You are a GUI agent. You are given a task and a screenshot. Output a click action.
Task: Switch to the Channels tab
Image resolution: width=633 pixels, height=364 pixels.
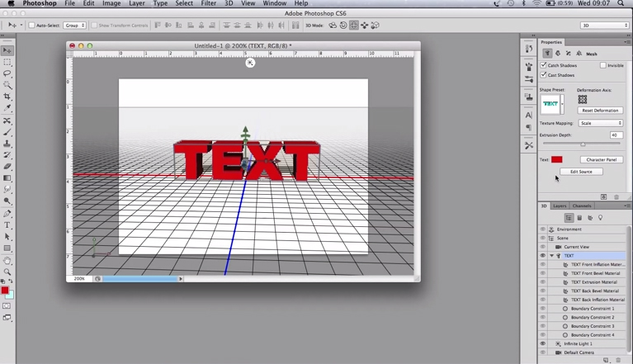coord(582,206)
